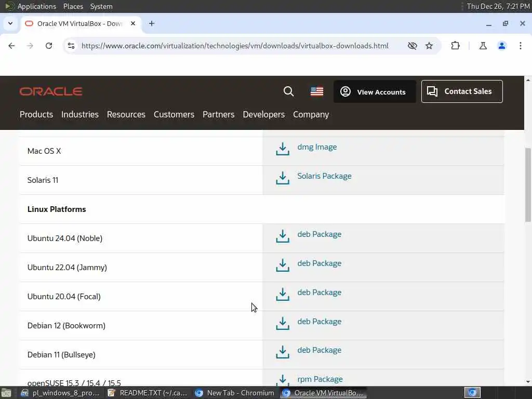Click download icon for Ubuntu 20.04 (Focal)

(x=283, y=294)
